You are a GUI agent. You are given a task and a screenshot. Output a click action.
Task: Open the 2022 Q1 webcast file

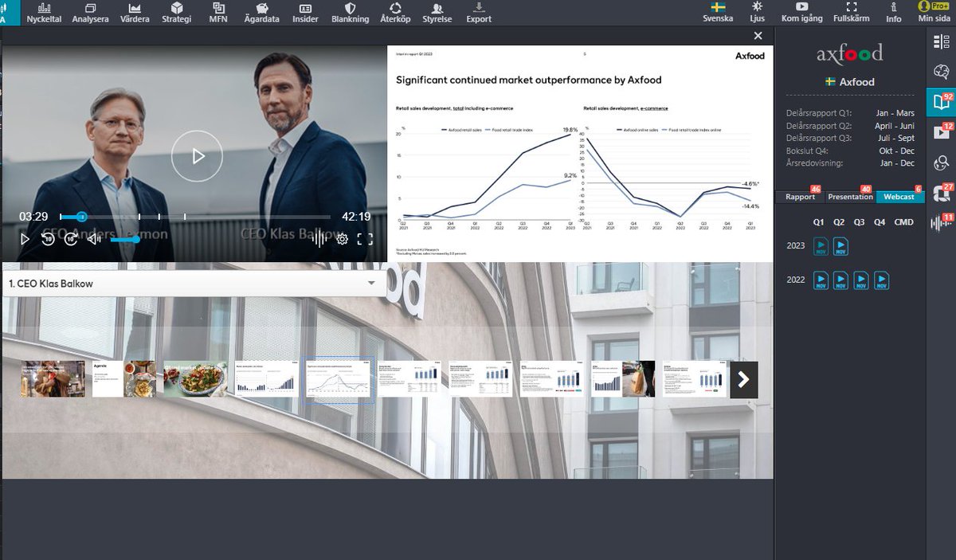(821, 280)
